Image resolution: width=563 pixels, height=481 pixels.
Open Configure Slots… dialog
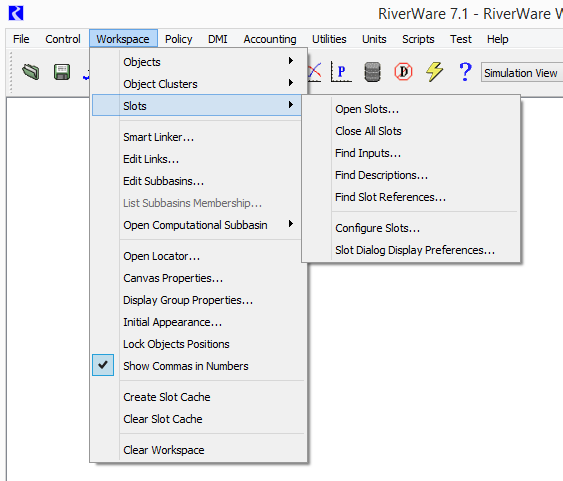pyautogui.click(x=411, y=228)
